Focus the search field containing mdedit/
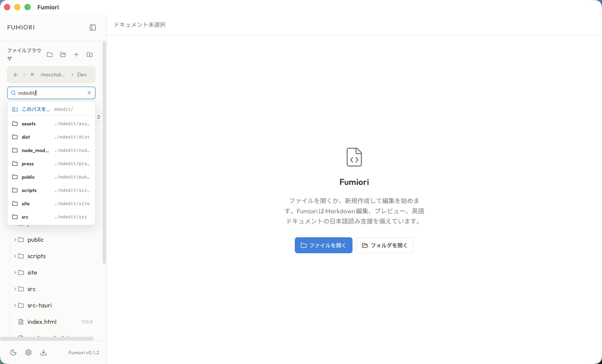602x364 pixels. [51, 93]
